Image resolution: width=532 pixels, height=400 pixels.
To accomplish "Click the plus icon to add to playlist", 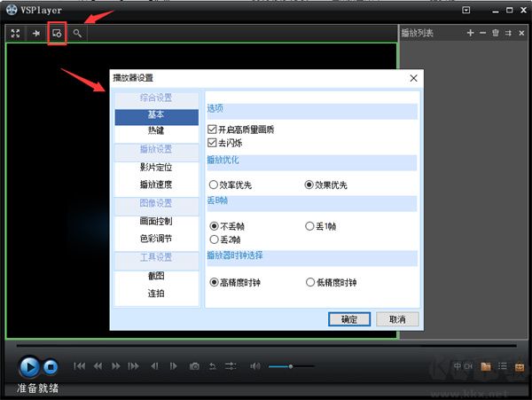I will [471, 33].
